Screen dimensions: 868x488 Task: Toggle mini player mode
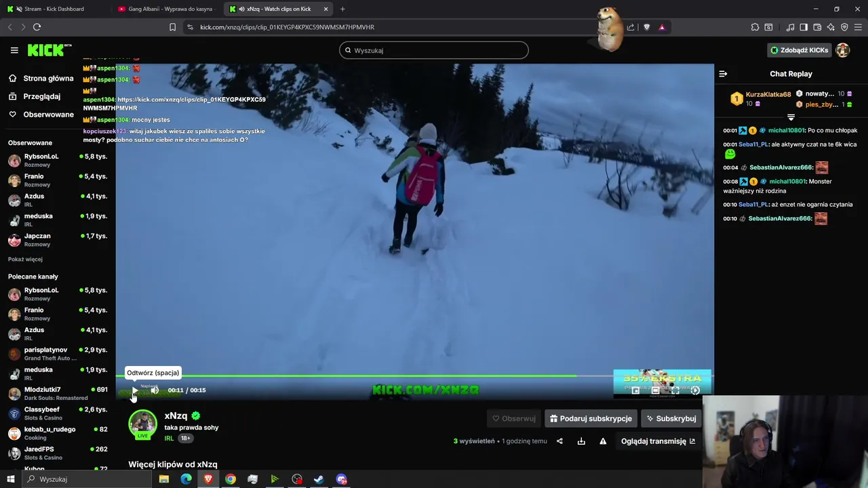pos(635,390)
